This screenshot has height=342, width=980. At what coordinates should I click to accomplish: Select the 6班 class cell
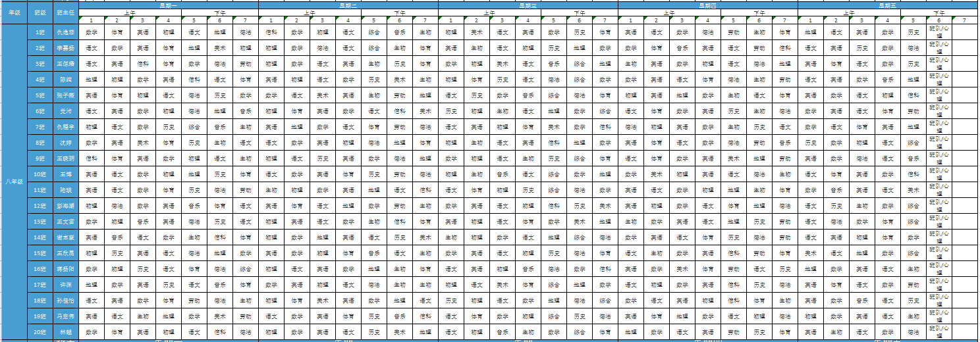click(40, 110)
